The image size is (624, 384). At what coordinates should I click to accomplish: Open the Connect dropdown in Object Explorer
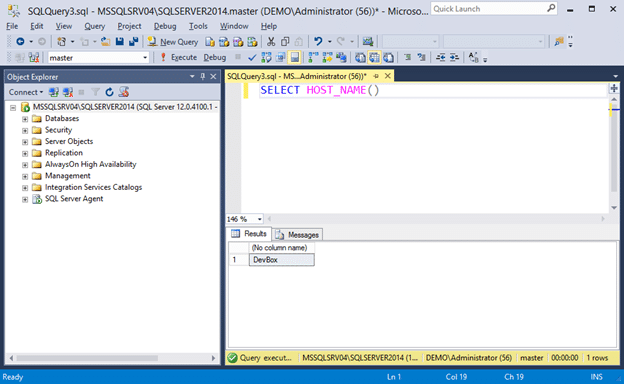pos(26,92)
